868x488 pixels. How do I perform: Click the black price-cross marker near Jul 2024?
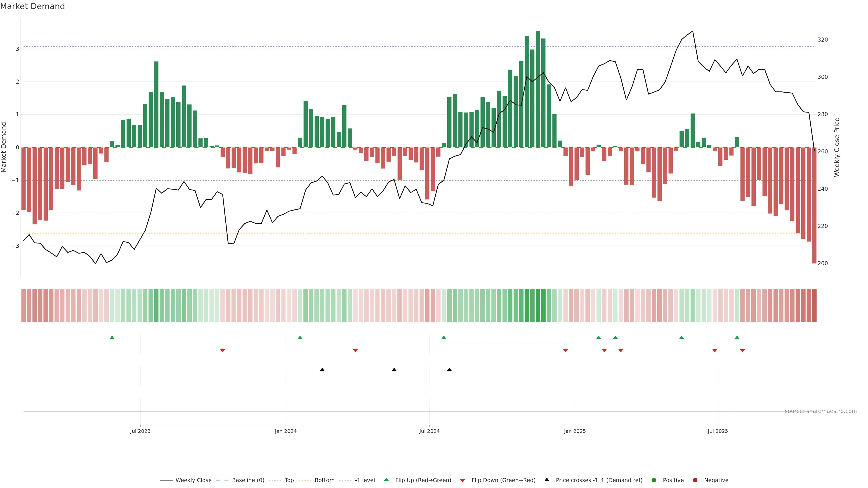449,370
